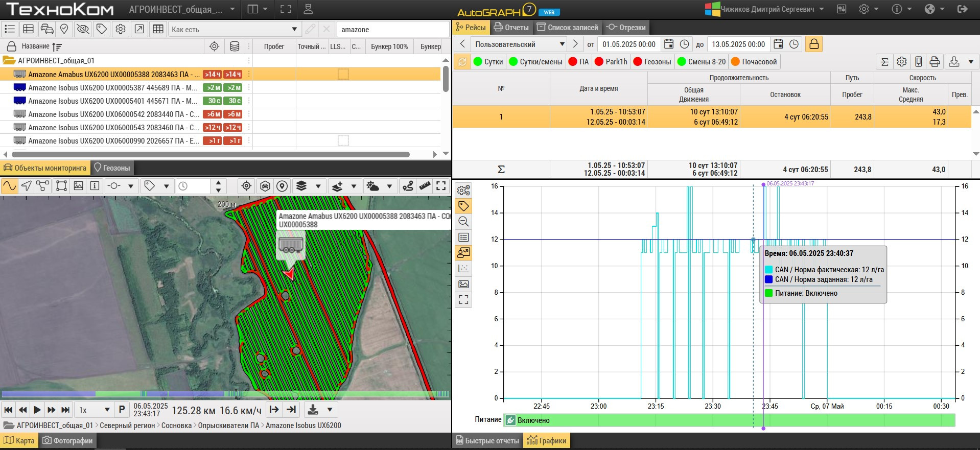Viewport: 980px width, 450px height.
Task: Go to the next period arrow
Action: tap(575, 44)
